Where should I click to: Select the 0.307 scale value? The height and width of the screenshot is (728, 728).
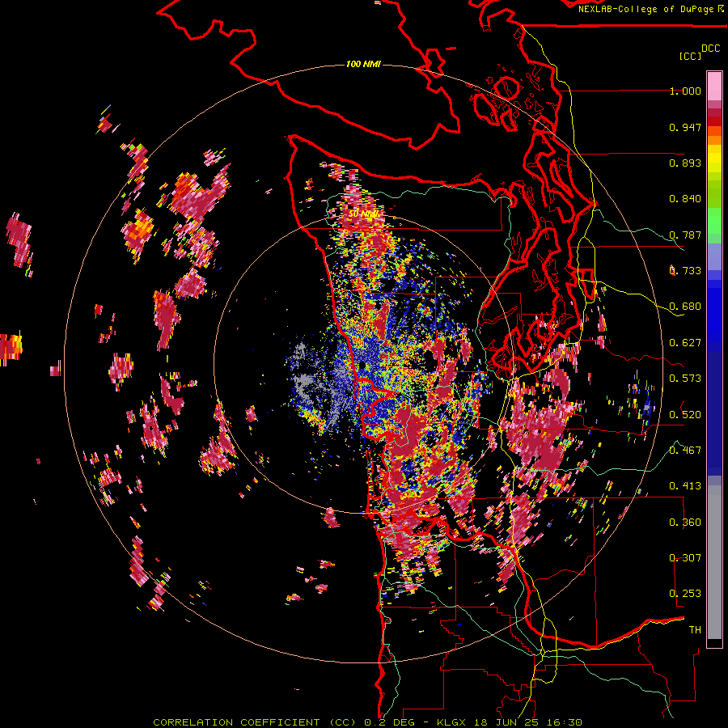pyautogui.click(x=685, y=557)
